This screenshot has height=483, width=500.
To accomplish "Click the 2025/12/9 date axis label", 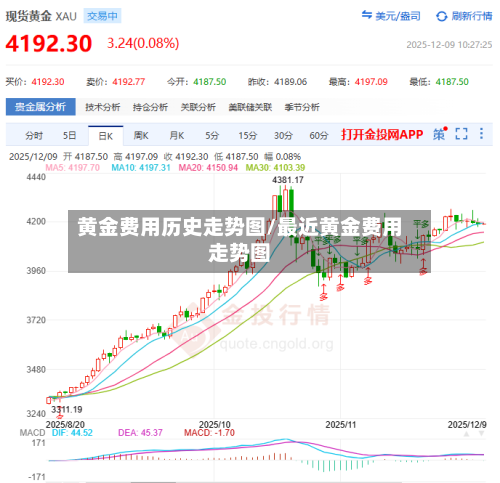I will coord(467,425).
